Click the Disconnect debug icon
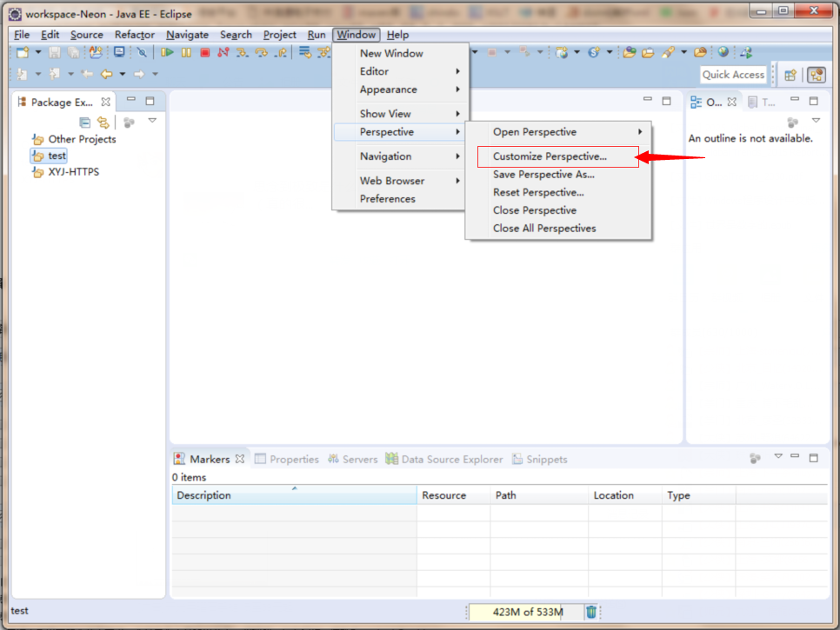840x630 pixels. [x=223, y=52]
